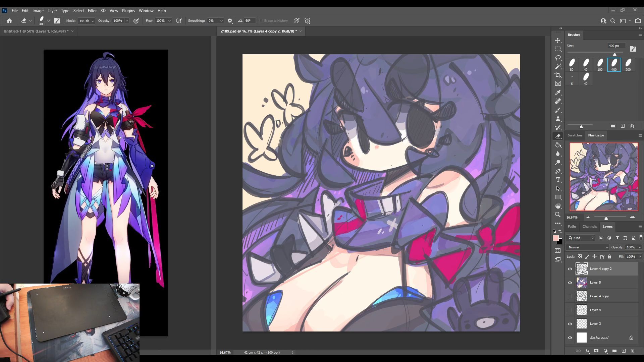Select the Zoom tool
The image size is (644, 362).
tap(558, 215)
